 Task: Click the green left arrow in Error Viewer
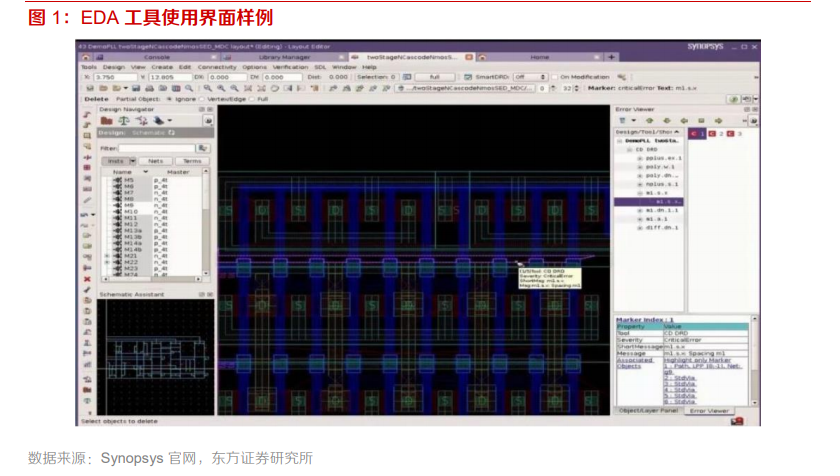click(684, 121)
